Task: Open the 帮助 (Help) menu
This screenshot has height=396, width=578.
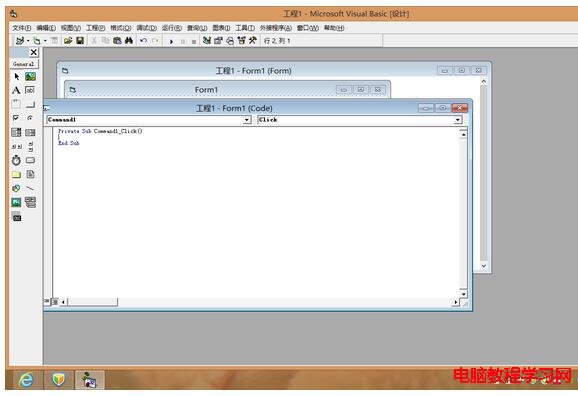Action: (x=334, y=28)
